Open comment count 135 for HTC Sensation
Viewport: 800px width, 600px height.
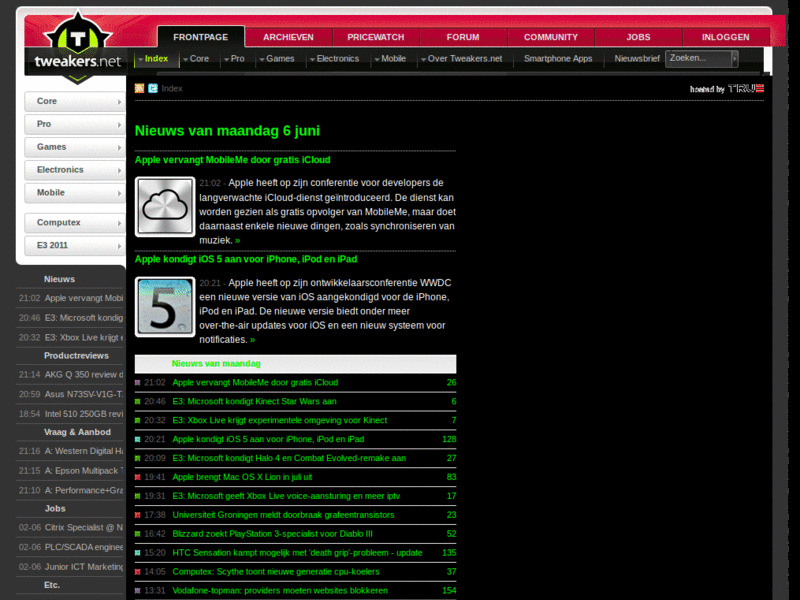pyautogui.click(x=449, y=553)
